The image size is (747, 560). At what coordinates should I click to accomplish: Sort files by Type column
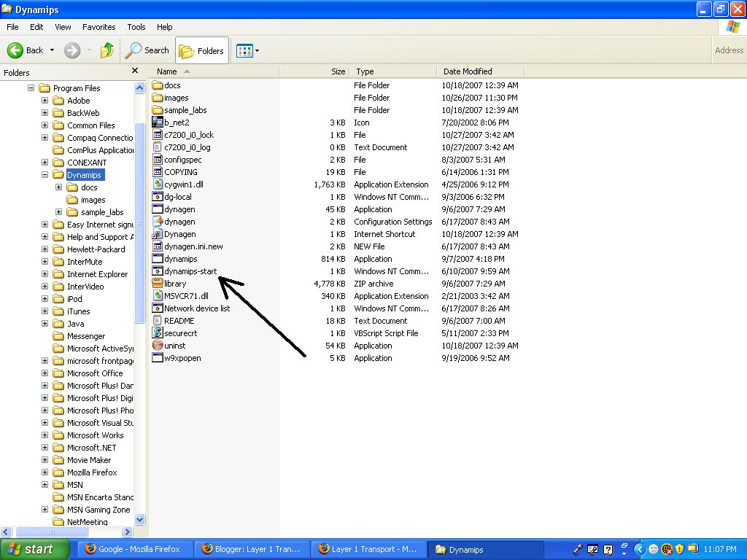point(393,71)
